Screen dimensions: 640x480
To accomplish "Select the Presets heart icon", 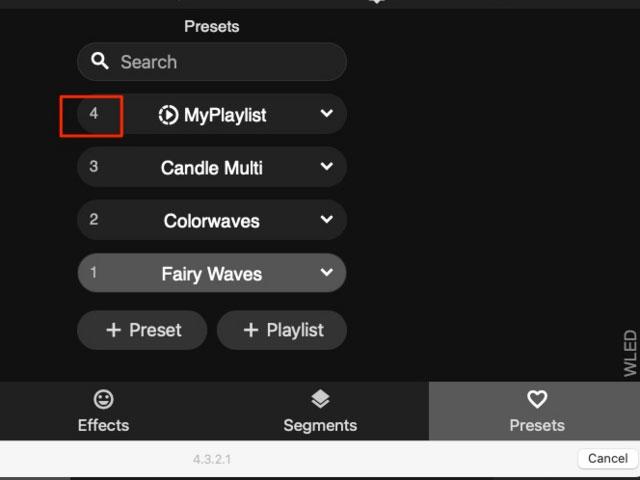I will [x=537, y=400].
